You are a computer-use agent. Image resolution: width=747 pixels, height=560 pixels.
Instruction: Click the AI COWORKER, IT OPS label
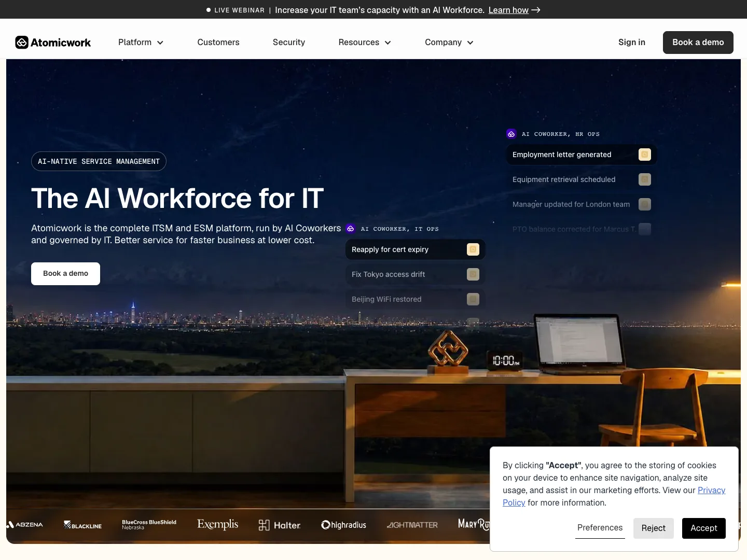tap(400, 229)
